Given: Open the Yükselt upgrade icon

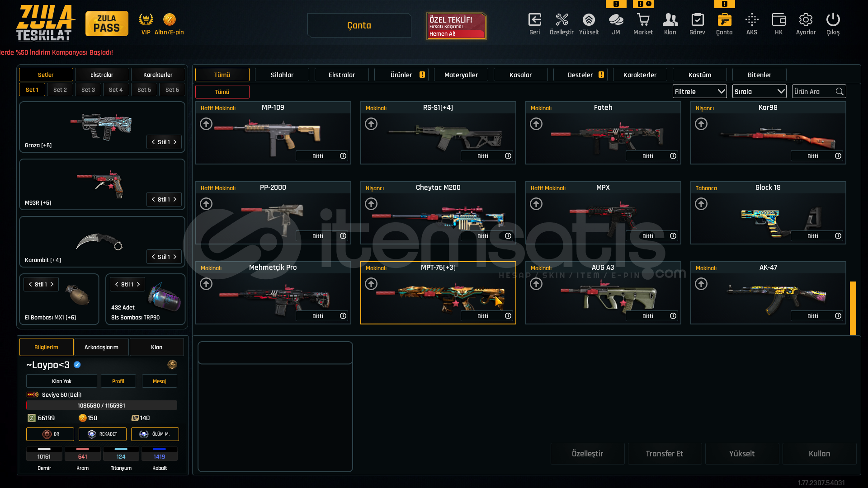Looking at the screenshot, I should [589, 20].
